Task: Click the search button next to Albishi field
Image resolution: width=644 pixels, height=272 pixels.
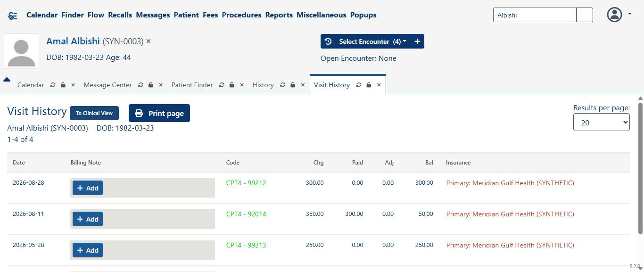Action: (x=585, y=15)
